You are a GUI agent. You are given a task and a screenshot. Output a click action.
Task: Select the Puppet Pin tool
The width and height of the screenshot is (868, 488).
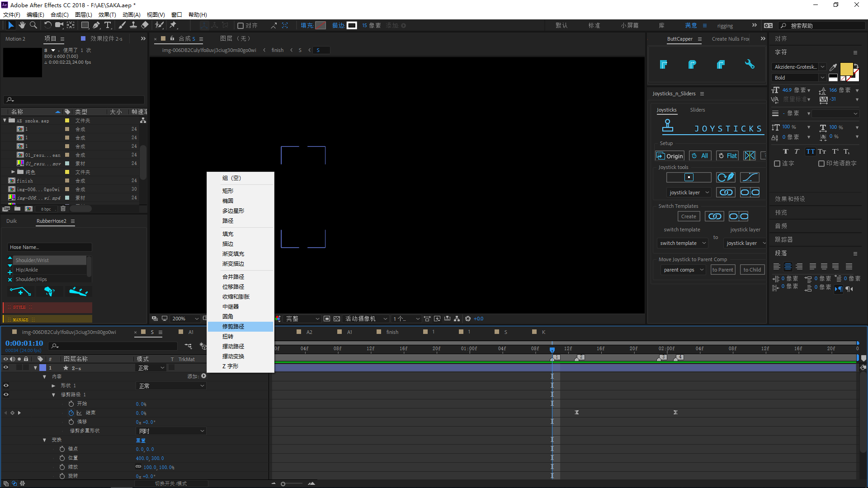[173, 25]
